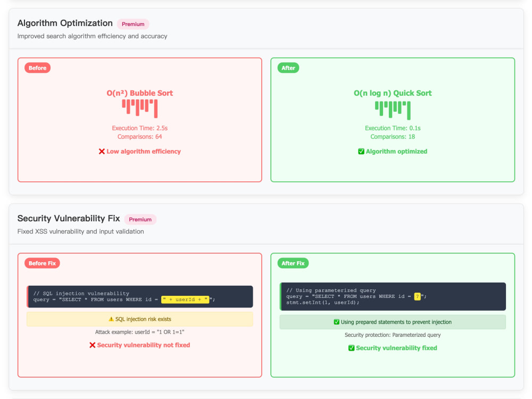Image resolution: width=532 pixels, height=399 pixels.
Task: Click 'Security vulnerability not fixed' text
Action: point(144,345)
